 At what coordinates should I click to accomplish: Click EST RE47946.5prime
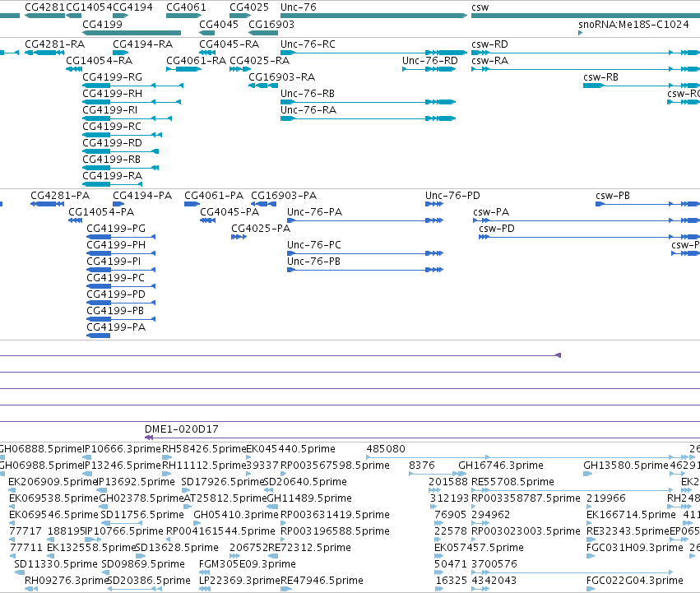point(322,581)
